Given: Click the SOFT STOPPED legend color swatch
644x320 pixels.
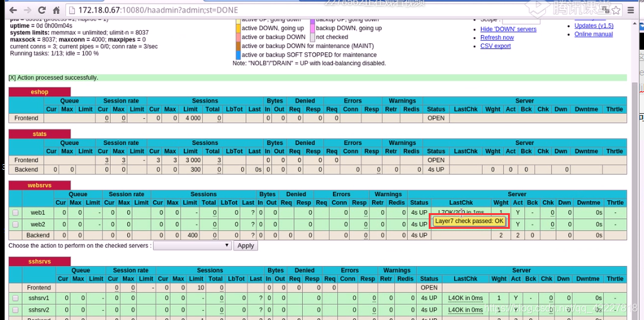Looking at the screenshot, I should tap(238, 55).
